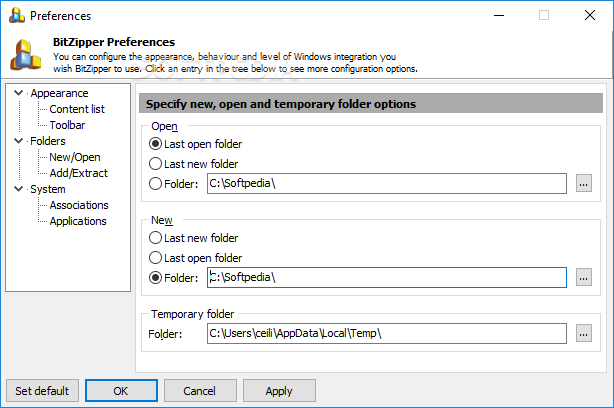This screenshot has width=614, height=408.
Task: Browse for the Temporary folder path
Action: (x=583, y=333)
